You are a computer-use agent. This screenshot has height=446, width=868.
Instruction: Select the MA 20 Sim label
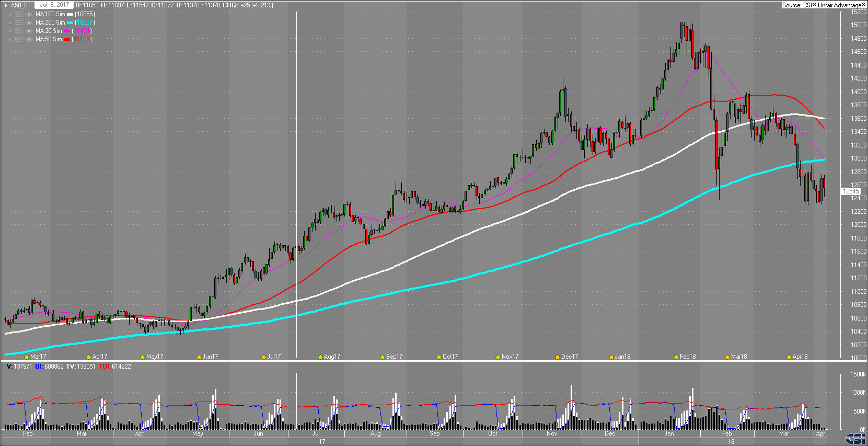[49, 31]
